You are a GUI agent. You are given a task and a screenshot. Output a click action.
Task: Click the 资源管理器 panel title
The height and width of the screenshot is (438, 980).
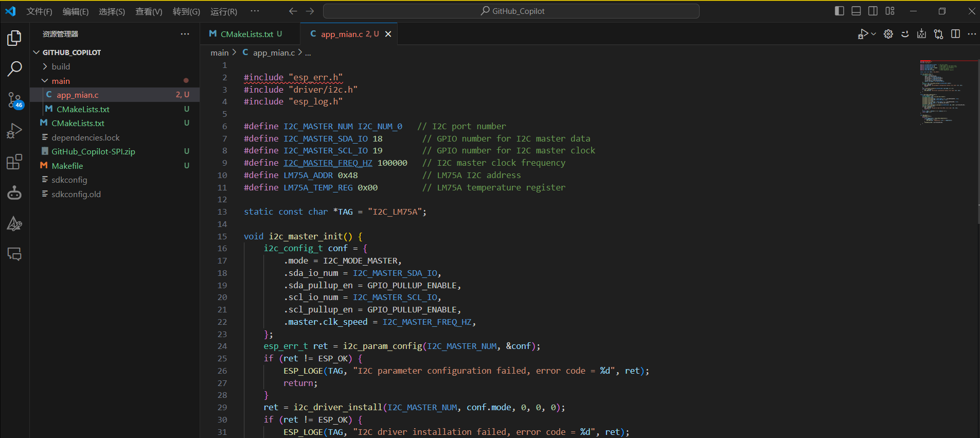pyautogui.click(x=60, y=34)
